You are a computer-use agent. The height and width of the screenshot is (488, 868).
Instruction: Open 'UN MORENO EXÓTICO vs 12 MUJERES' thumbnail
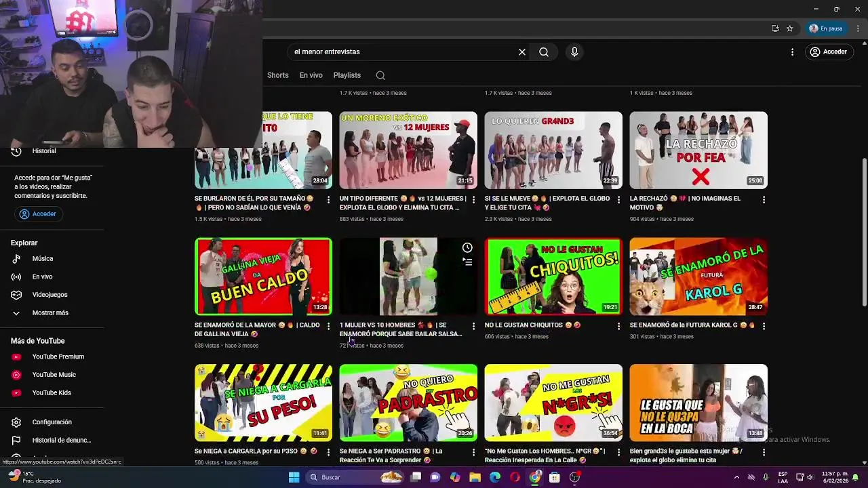point(408,150)
